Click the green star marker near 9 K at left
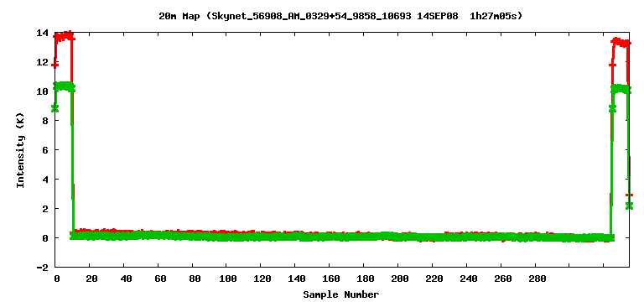Image resolution: width=644 pixels, height=302 pixels. pyautogui.click(x=55, y=108)
